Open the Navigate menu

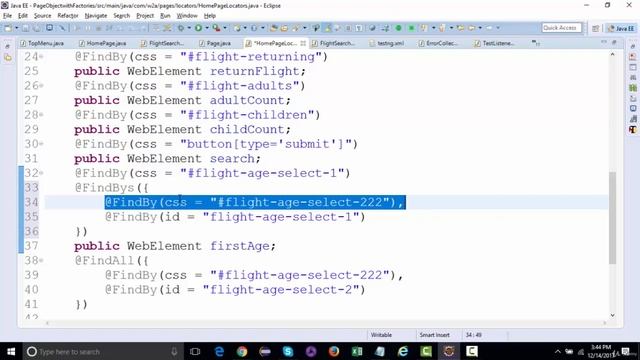click(x=96, y=16)
